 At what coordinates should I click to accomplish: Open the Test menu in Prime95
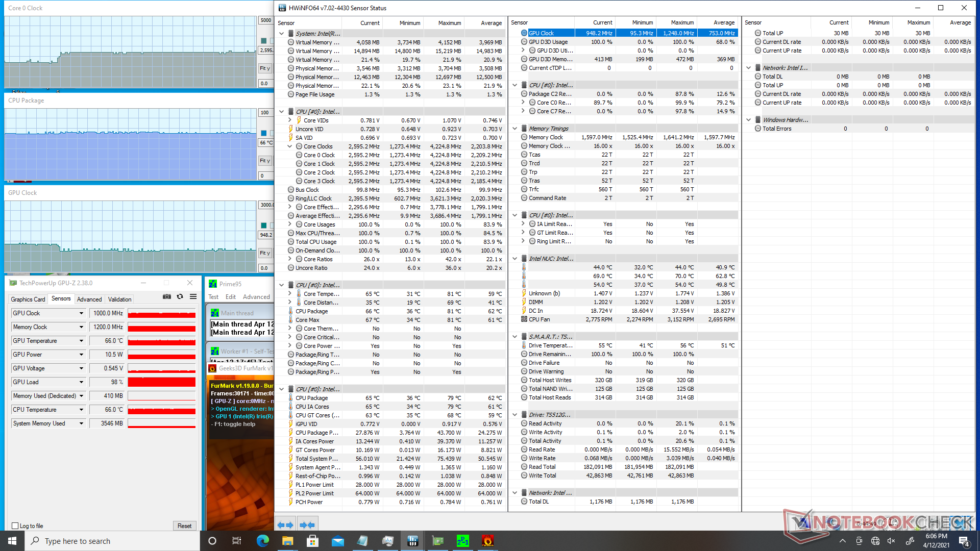[x=213, y=297]
